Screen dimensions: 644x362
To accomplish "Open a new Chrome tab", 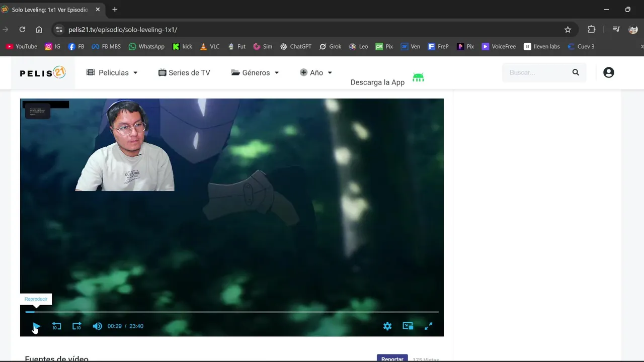I will (x=115, y=10).
